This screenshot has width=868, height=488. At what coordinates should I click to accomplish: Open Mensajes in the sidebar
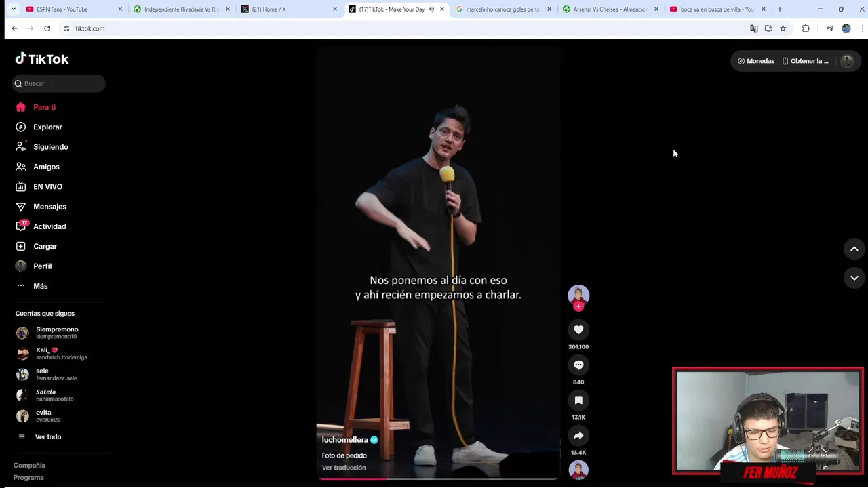pos(50,207)
